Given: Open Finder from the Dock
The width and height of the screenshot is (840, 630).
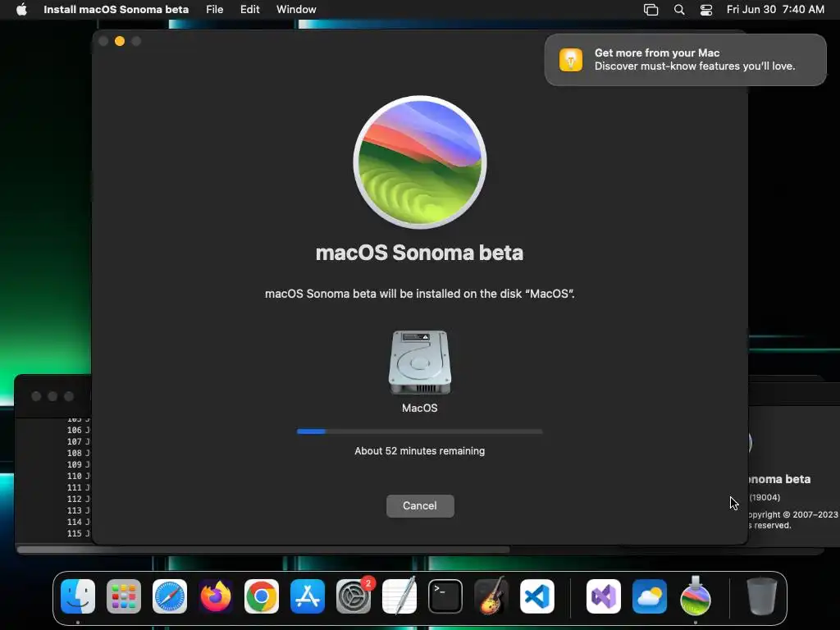Looking at the screenshot, I should pos(78,596).
